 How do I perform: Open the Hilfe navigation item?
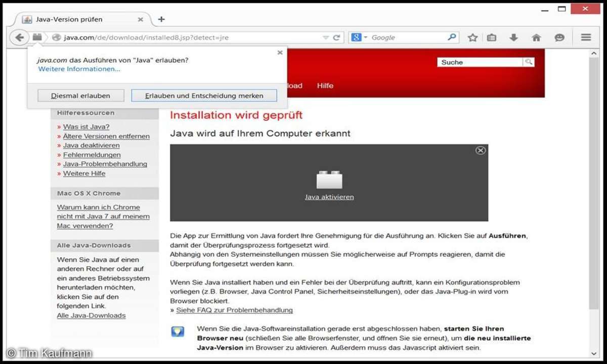pyautogui.click(x=325, y=85)
